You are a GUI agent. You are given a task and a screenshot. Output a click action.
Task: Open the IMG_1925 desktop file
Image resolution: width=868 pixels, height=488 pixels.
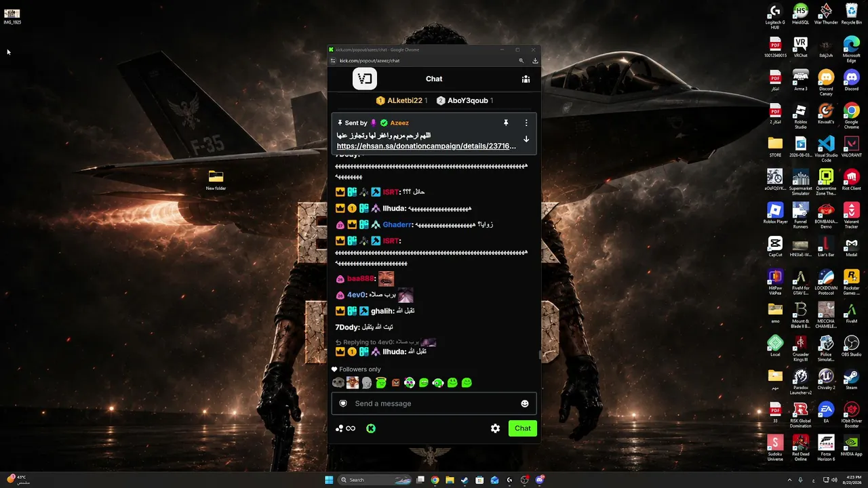click(12, 16)
